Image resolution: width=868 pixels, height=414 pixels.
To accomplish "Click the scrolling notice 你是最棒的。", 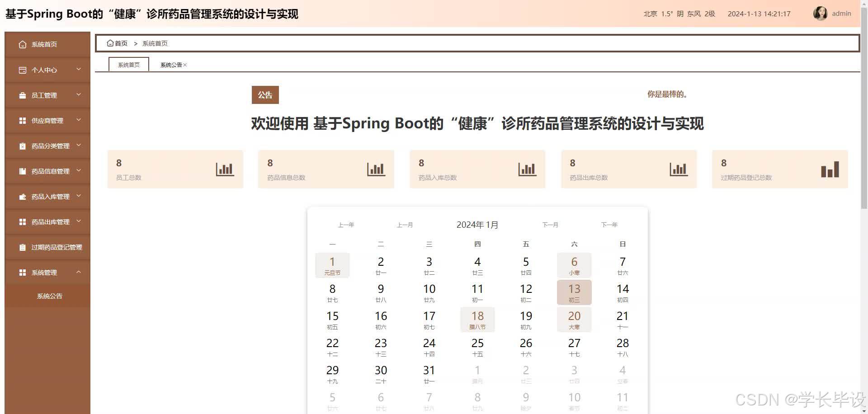I will pyautogui.click(x=667, y=94).
